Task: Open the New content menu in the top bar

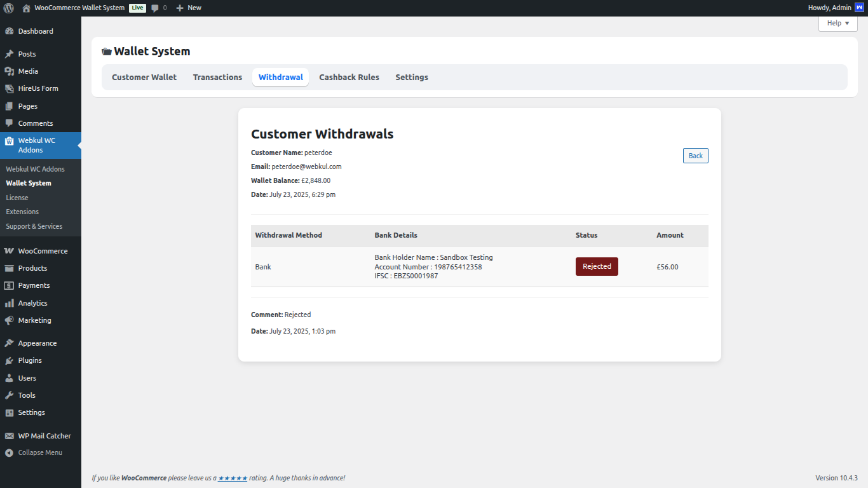Action: point(188,8)
